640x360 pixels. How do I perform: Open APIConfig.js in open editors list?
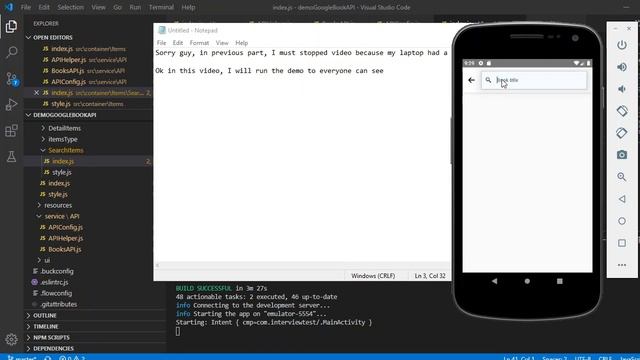(89, 82)
